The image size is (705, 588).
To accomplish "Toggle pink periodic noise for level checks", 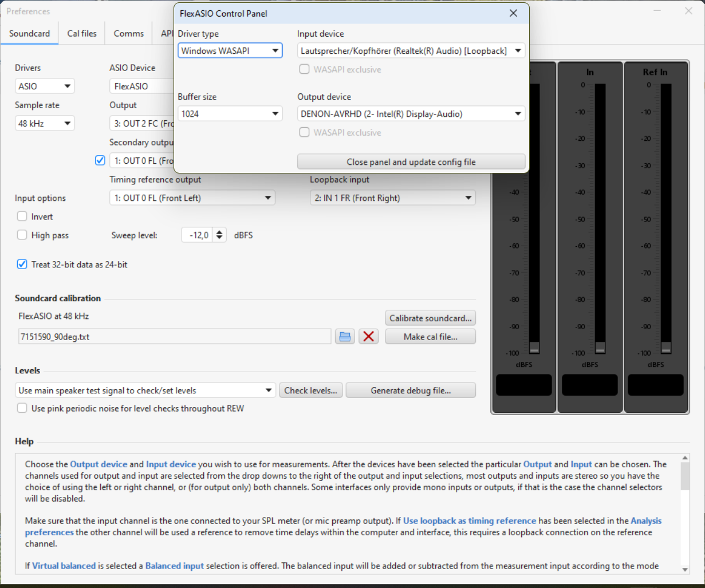I will click(22, 408).
